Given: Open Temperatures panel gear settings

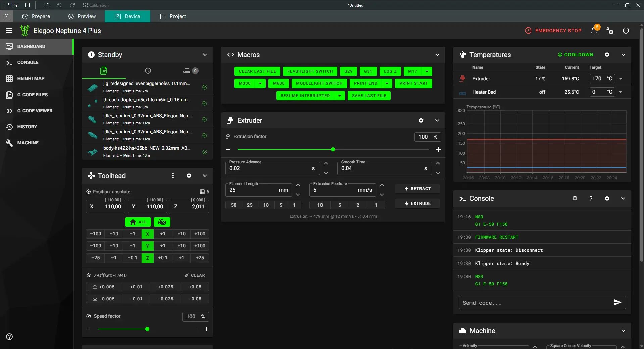Looking at the screenshot, I should tap(607, 55).
